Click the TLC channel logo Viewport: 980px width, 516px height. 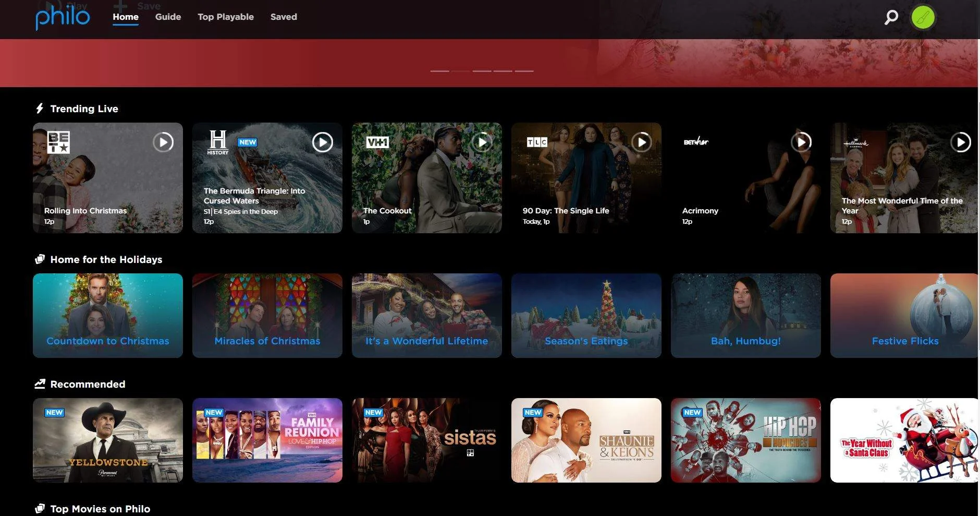point(537,142)
